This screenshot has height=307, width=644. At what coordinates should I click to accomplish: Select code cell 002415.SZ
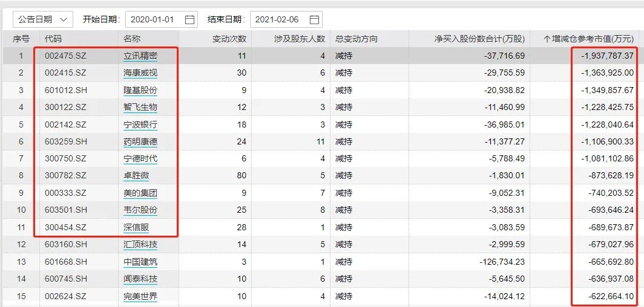[x=65, y=73]
